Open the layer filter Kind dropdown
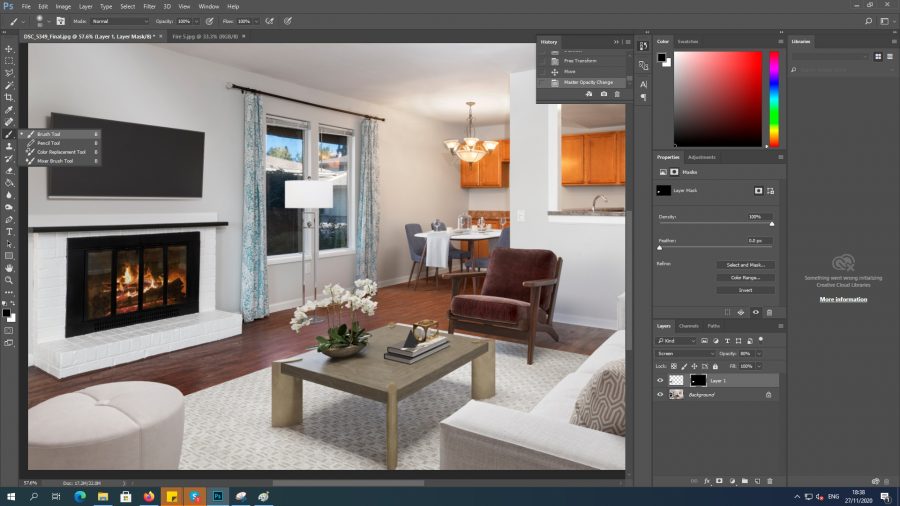The width and height of the screenshot is (900, 506). [x=676, y=341]
